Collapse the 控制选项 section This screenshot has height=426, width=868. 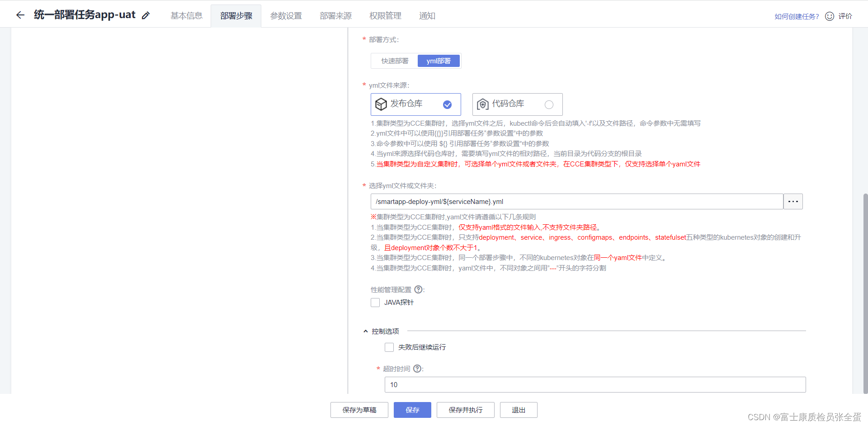click(x=366, y=331)
